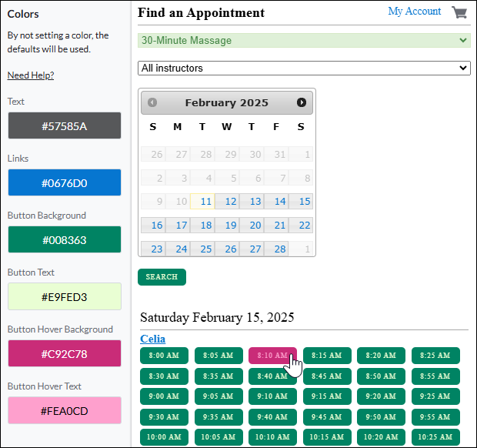The image size is (477, 448).
Task: Go to next month in calendar
Action: coord(301,102)
